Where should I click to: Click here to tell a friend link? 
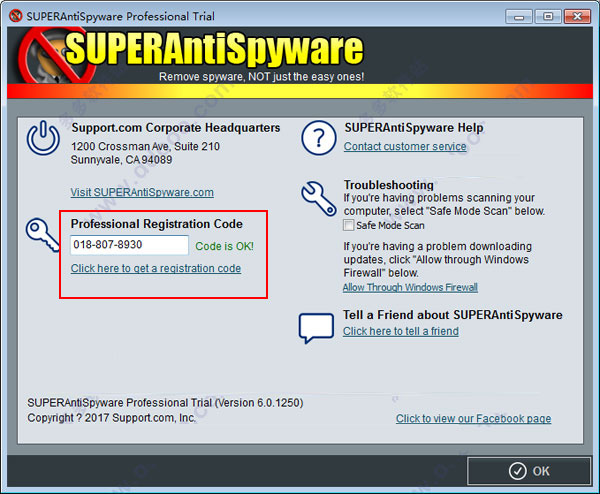[x=401, y=331]
